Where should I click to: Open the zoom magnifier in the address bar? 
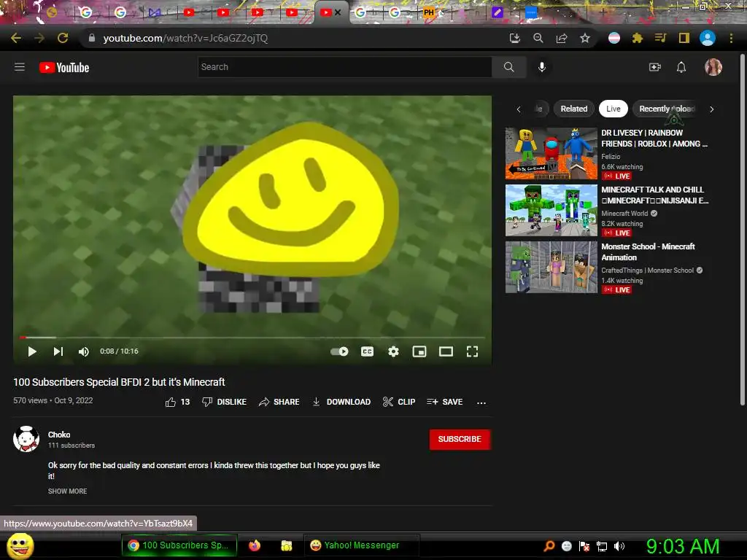(x=538, y=38)
